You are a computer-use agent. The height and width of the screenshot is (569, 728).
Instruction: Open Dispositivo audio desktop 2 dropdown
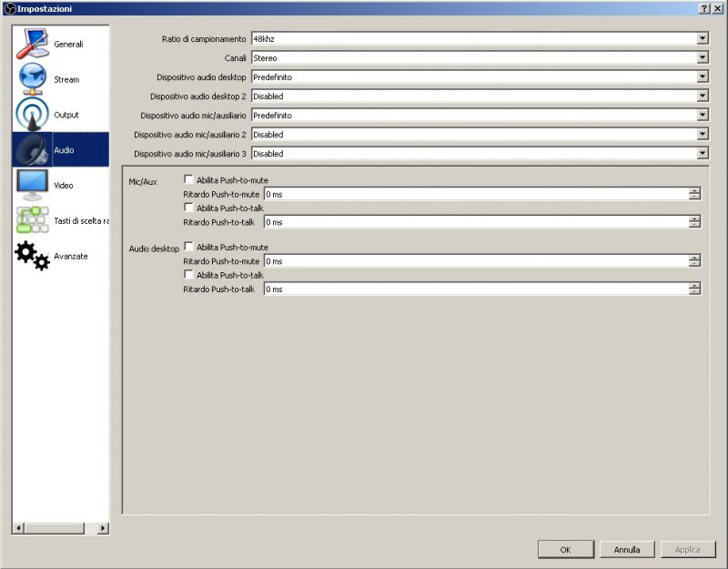(x=702, y=96)
